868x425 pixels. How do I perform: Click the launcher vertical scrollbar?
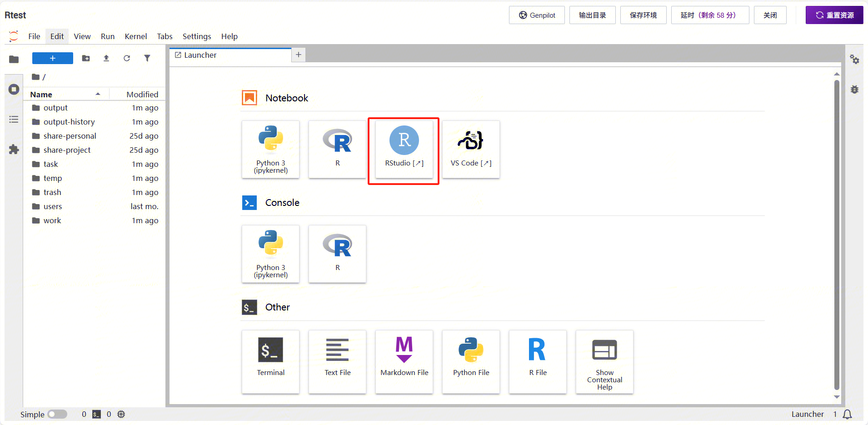pyautogui.click(x=837, y=235)
